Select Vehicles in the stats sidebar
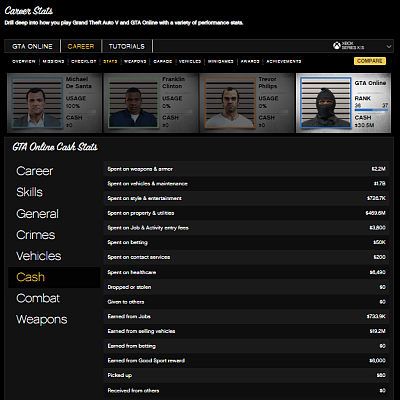Viewport: 400px width, 400px height. [x=39, y=256]
